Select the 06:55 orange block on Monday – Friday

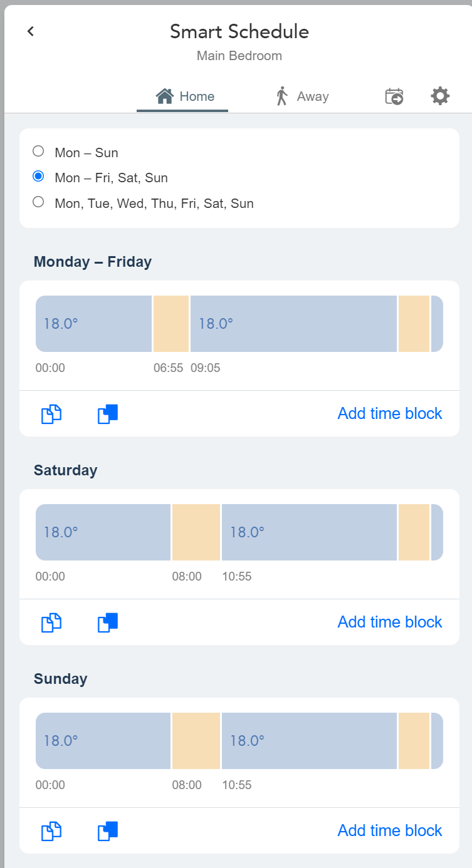click(x=171, y=324)
